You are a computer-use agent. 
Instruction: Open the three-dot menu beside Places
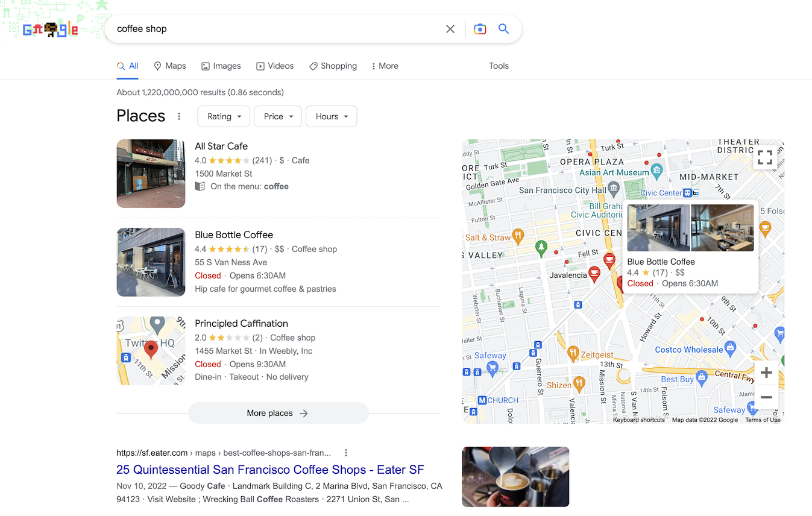(178, 116)
